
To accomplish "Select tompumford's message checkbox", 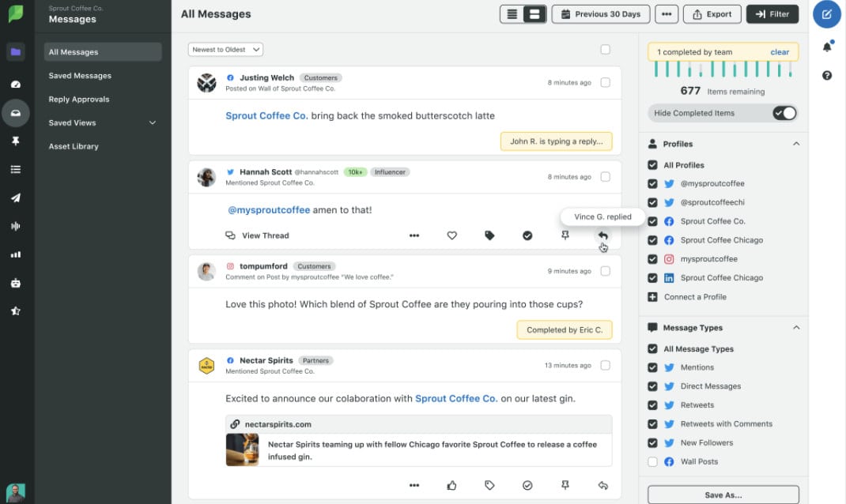I will 606,271.
